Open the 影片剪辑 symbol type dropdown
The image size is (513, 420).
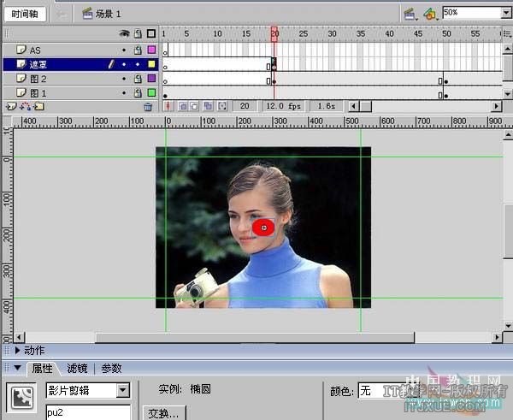123,390
